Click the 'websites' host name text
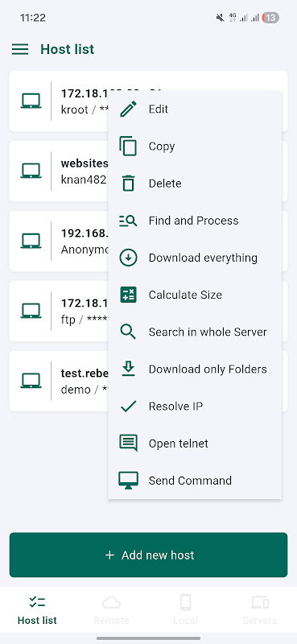297x644 pixels. [x=85, y=163]
